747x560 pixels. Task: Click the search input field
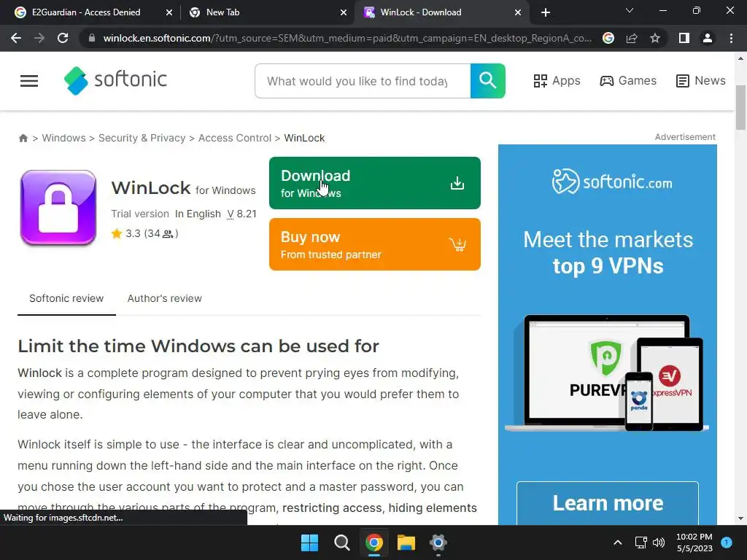tap(363, 81)
